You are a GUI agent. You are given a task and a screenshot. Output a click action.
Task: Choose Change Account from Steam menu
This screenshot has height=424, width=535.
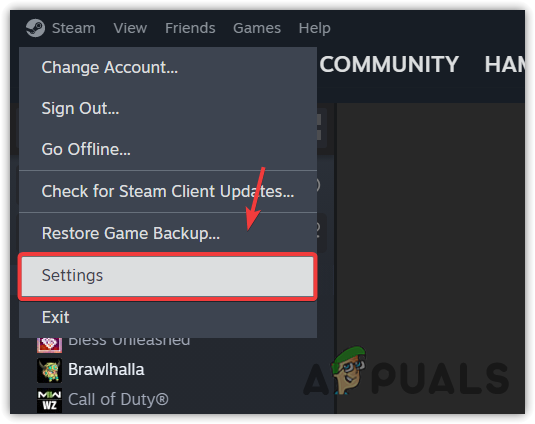click(168, 68)
